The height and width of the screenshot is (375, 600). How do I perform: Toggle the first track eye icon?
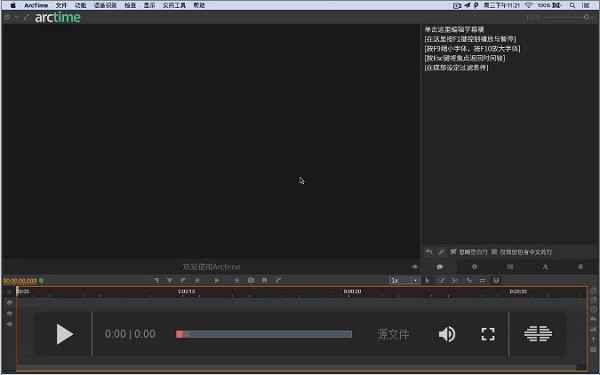(10, 302)
